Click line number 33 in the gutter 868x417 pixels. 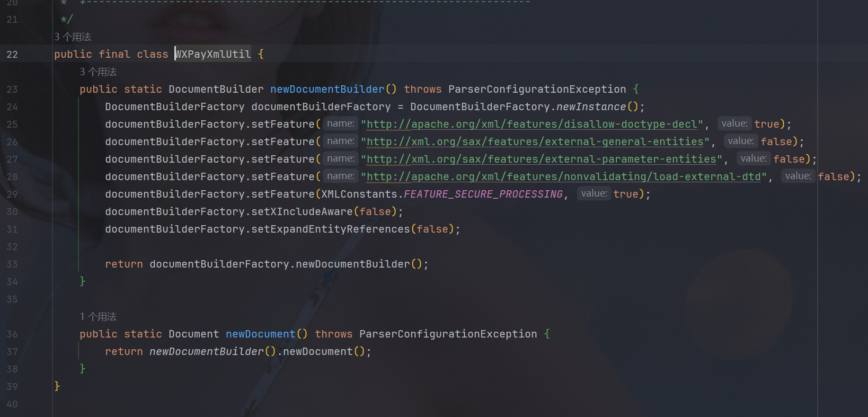pyautogui.click(x=12, y=264)
